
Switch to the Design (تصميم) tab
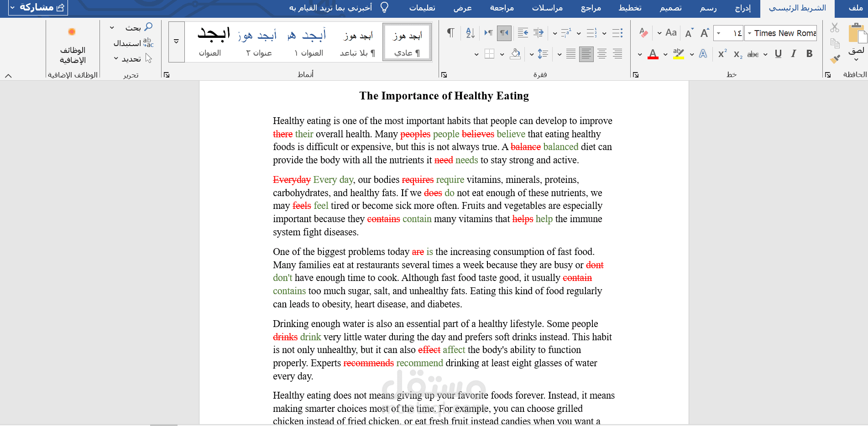coord(671,8)
